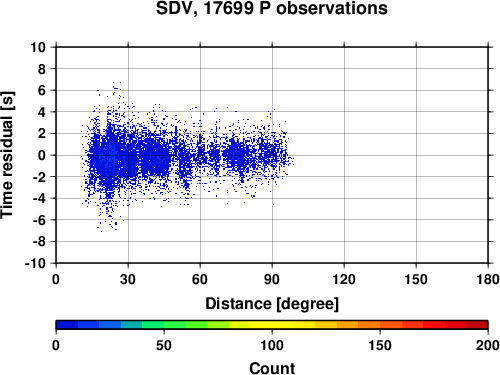Click the y-axis tick label -4
Image resolution: width=500 pixels, height=375 pixels.
coord(39,198)
